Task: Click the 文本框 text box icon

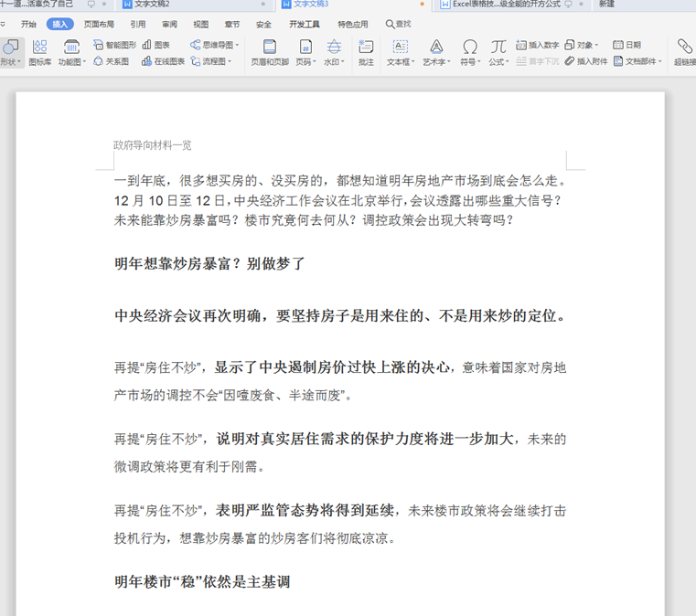Action: 400,47
